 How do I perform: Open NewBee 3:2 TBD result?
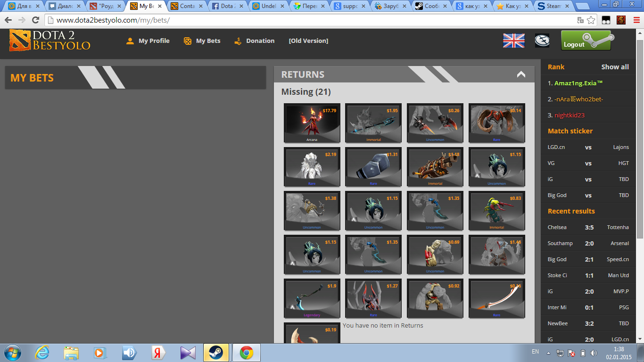588,323
